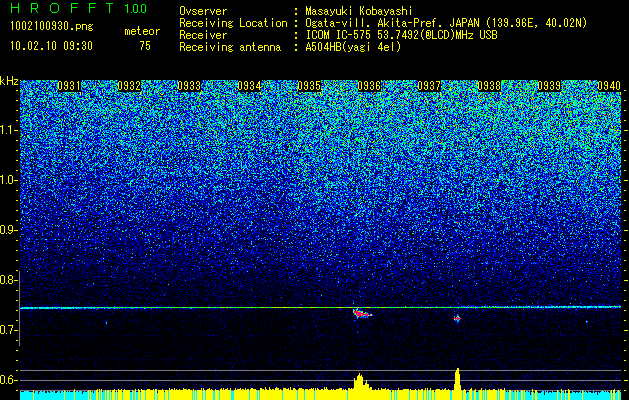Click the 0938 time marker

489,86
